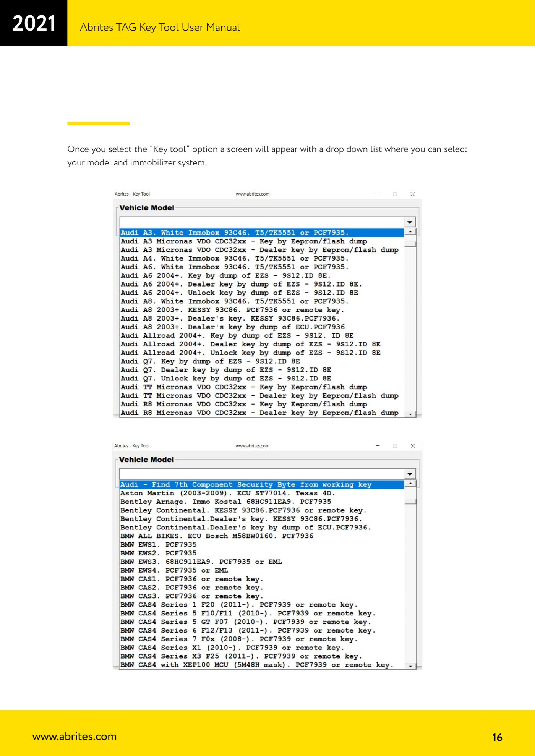Screen dimensions: 535x756
Task: Select the "BMW EWS2. PCF7935" entry
Action: click(262, 553)
